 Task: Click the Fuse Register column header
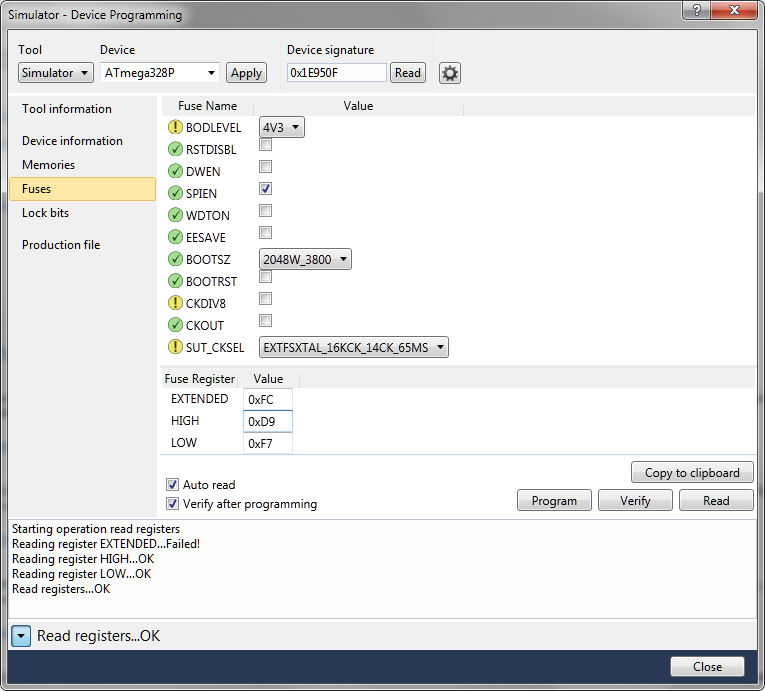click(200, 379)
